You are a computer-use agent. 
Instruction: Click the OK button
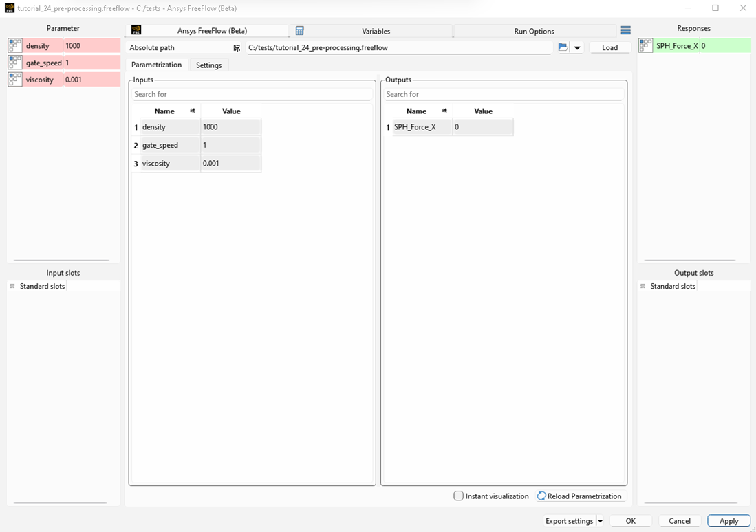[631, 521]
